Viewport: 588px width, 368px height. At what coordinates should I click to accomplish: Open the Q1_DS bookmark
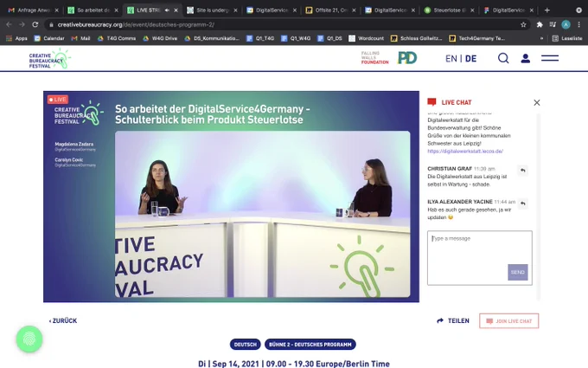tap(329, 38)
